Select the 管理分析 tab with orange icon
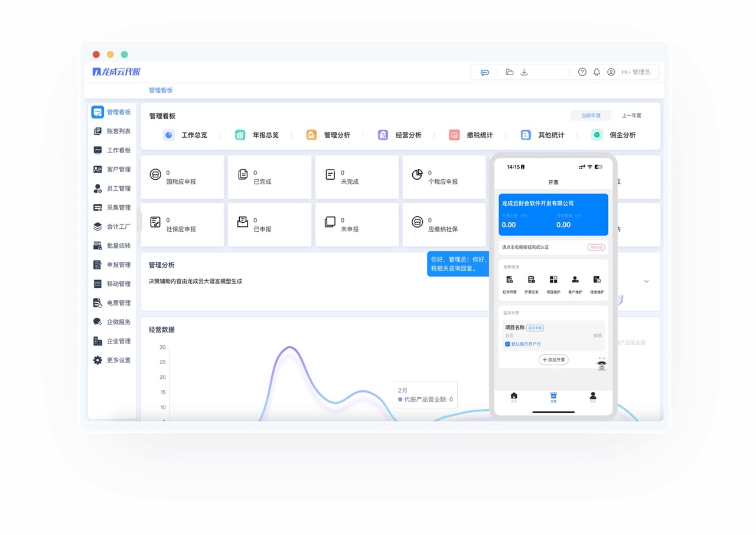Screen dimensions: 756x535 328,135
